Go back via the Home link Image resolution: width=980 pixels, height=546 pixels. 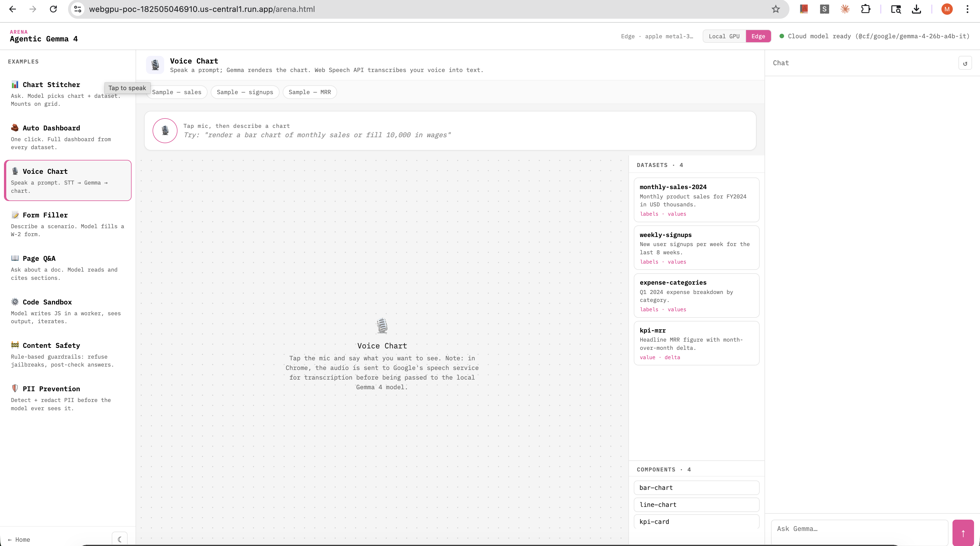pyautogui.click(x=19, y=539)
